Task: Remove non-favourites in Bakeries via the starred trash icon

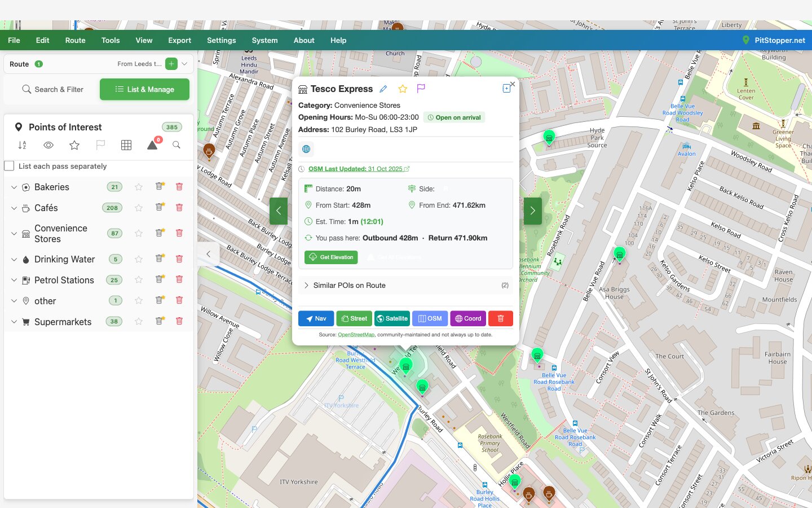Action: [160, 186]
